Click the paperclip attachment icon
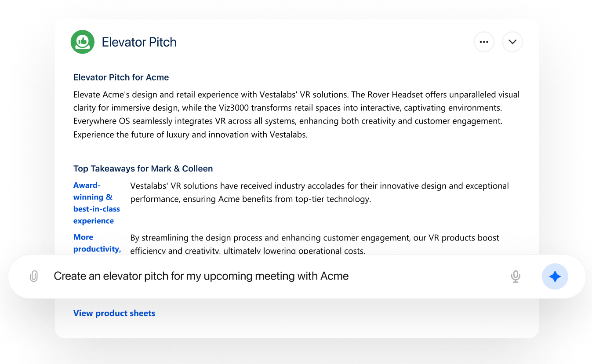 (34, 276)
